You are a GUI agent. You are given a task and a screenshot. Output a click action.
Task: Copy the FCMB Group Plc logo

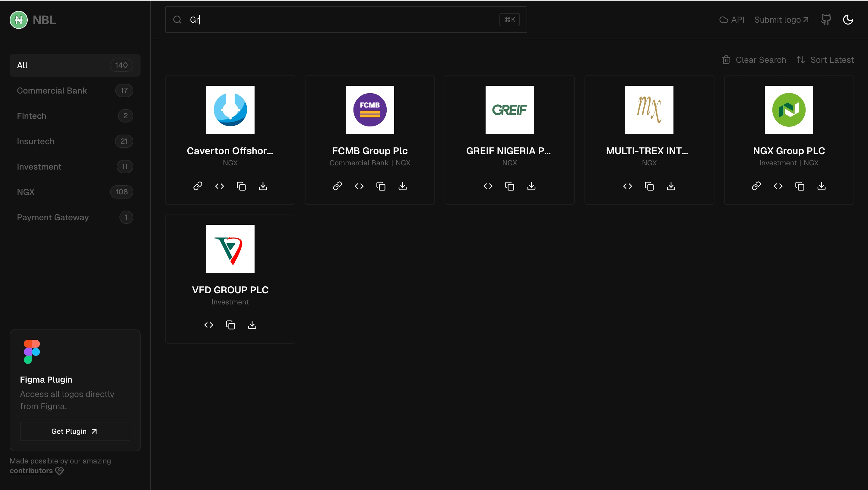pyautogui.click(x=381, y=186)
